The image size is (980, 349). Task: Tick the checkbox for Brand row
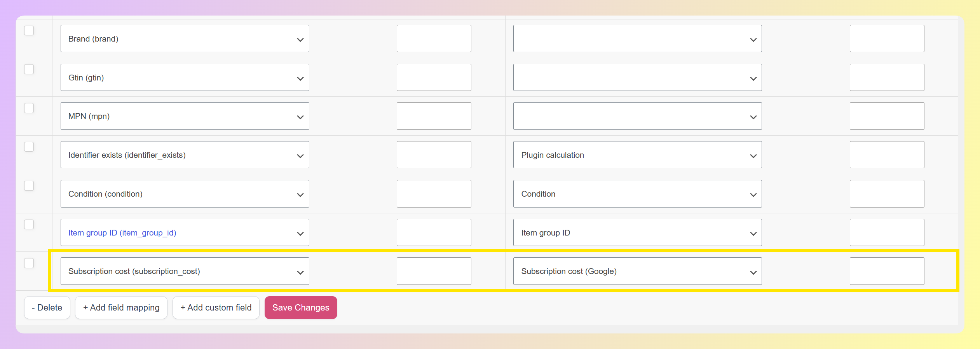29,30
